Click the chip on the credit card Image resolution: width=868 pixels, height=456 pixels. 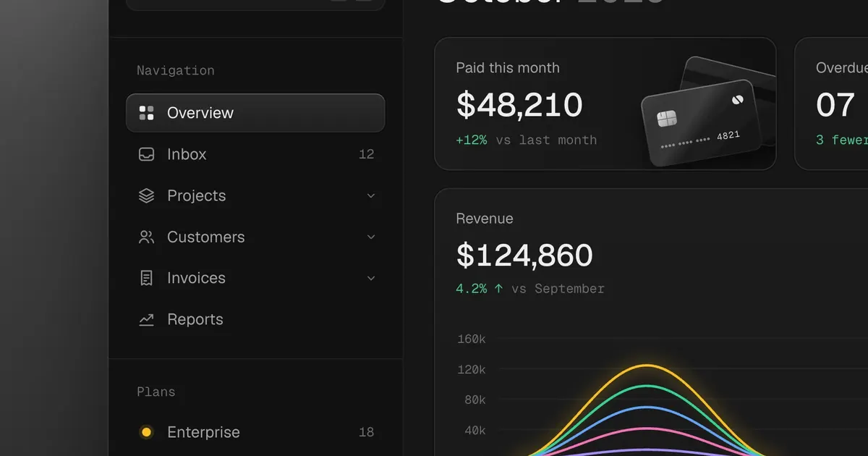pyautogui.click(x=666, y=119)
